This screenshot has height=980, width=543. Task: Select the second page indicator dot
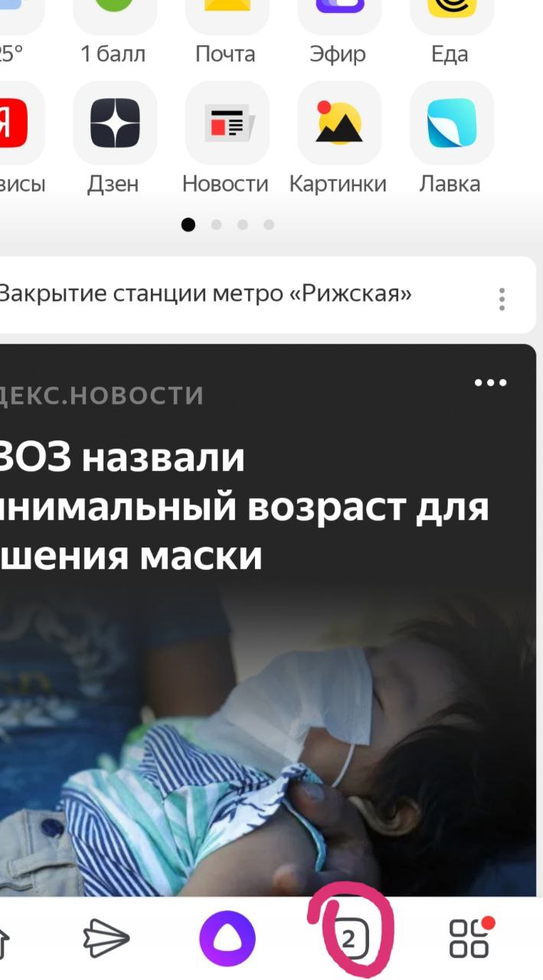tap(216, 224)
